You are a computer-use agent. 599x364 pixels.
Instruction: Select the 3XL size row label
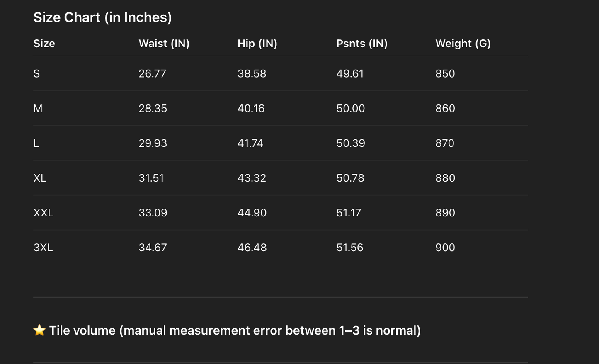43,248
